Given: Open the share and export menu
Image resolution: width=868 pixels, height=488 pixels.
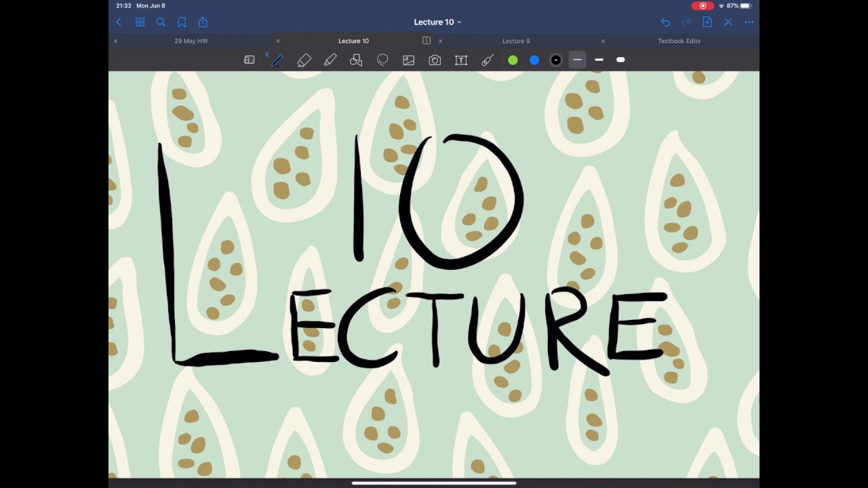Looking at the screenshot, I should (203, 22).
